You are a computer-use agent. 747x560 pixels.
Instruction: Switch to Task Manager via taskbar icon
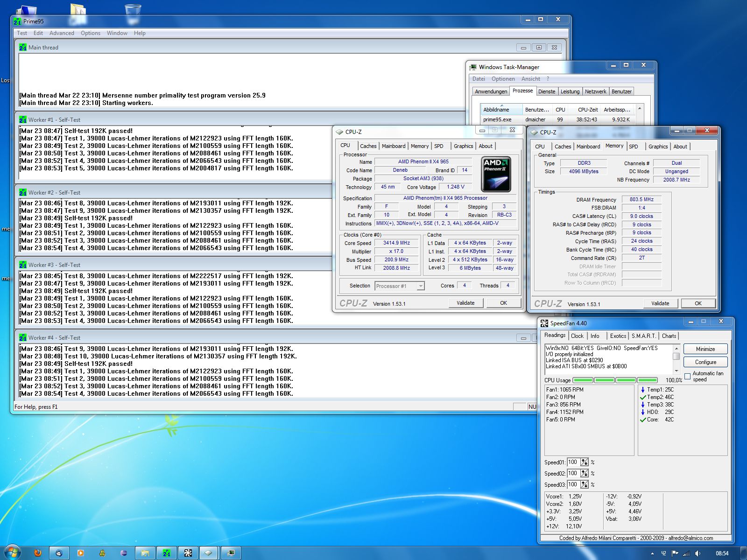point(231,553)
